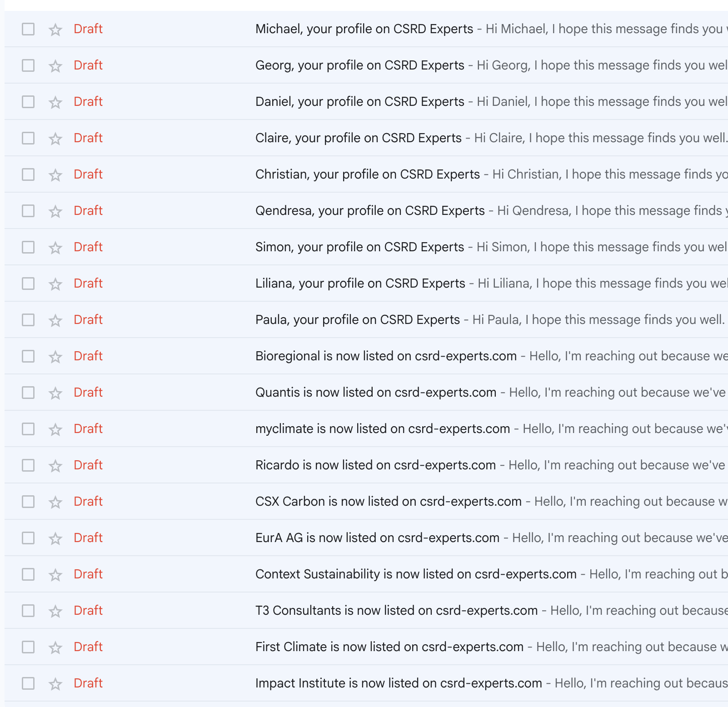Star the Qendresa profile draft
The height and width of the screenshot is (707, 728).
[55, 211]
